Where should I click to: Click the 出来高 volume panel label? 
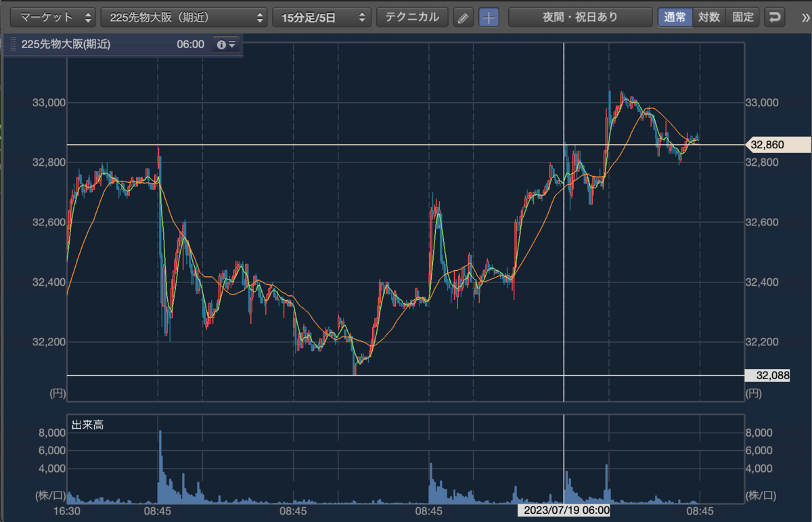point(87,425)
